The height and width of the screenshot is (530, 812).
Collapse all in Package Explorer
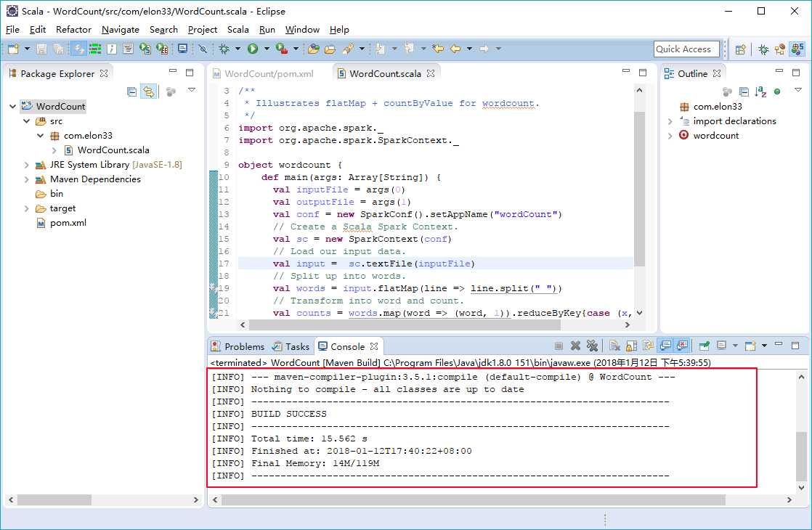point(131,91)
